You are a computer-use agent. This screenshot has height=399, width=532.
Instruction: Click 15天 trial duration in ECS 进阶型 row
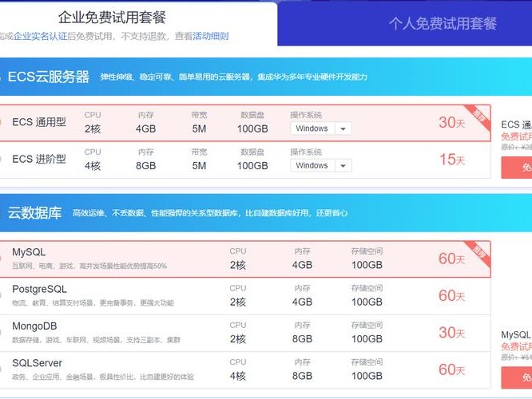452,160
